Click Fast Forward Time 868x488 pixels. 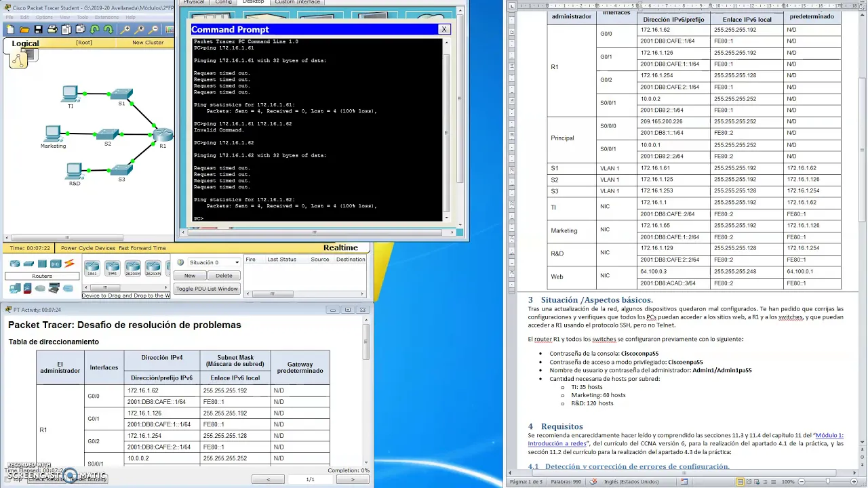(142, 248)
